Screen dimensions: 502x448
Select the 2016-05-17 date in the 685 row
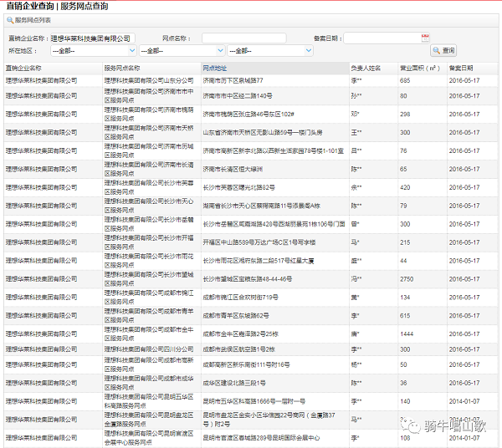[464, 80]
